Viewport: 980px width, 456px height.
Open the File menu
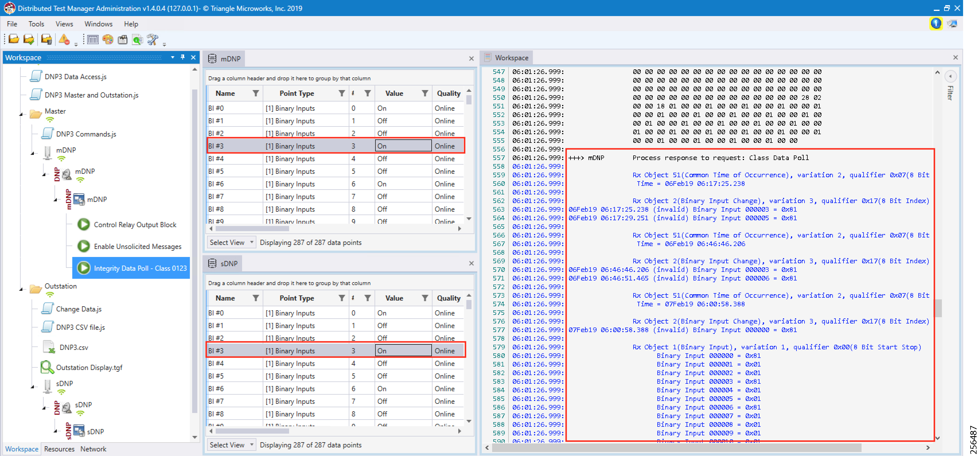point(12,24)
